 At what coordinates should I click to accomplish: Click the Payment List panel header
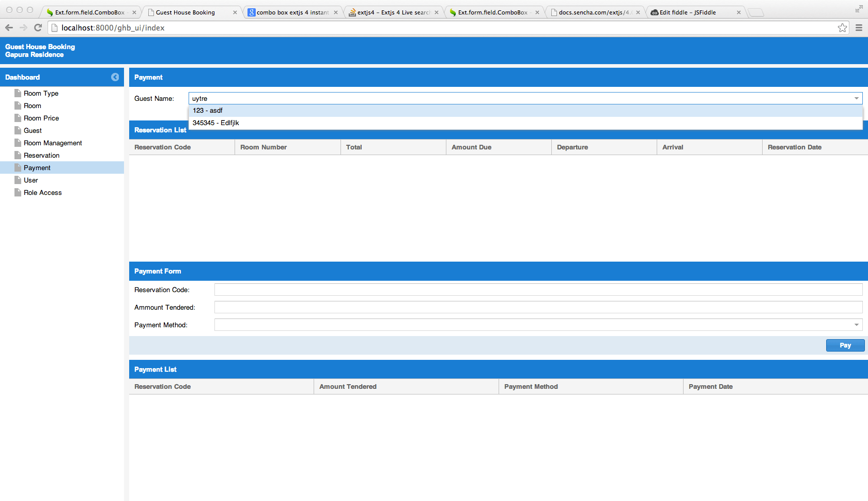click(x=499, y=369)
